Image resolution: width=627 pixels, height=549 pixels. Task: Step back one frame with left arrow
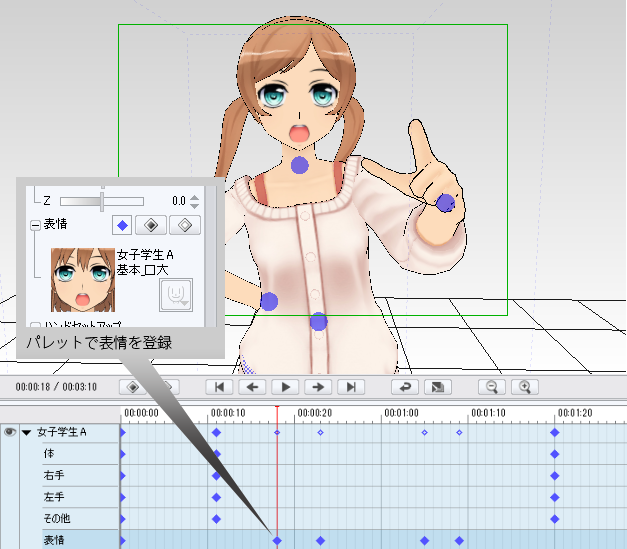[252, 387]
